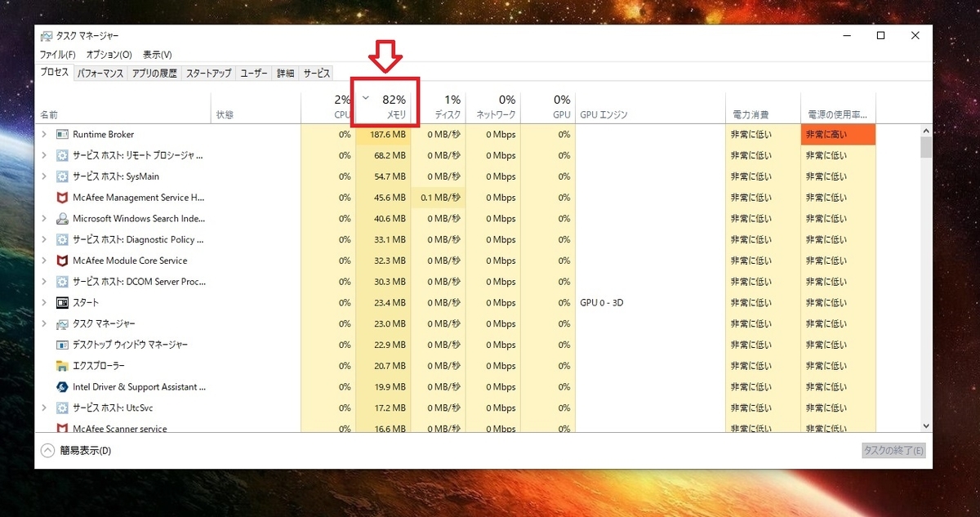Image resolution: width=980 pixels, height=517 pixels.
Task: Open the 表示(V) menu
Action: [x=157, y=55]
